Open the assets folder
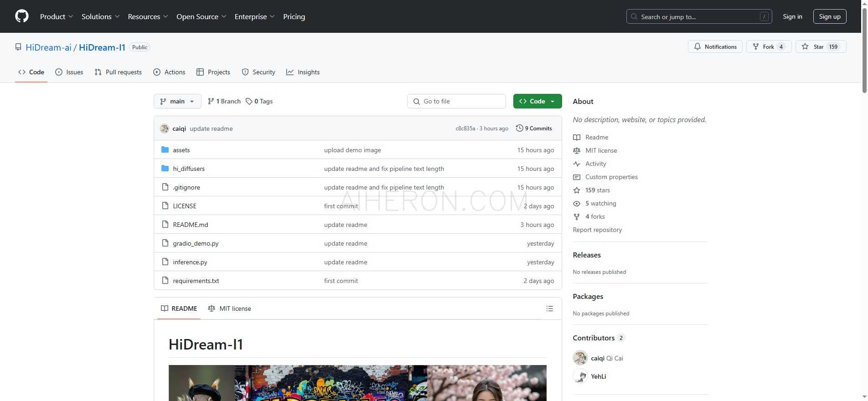Image resolution: width=868 pixels, height=401 pixels. [181, 150]
